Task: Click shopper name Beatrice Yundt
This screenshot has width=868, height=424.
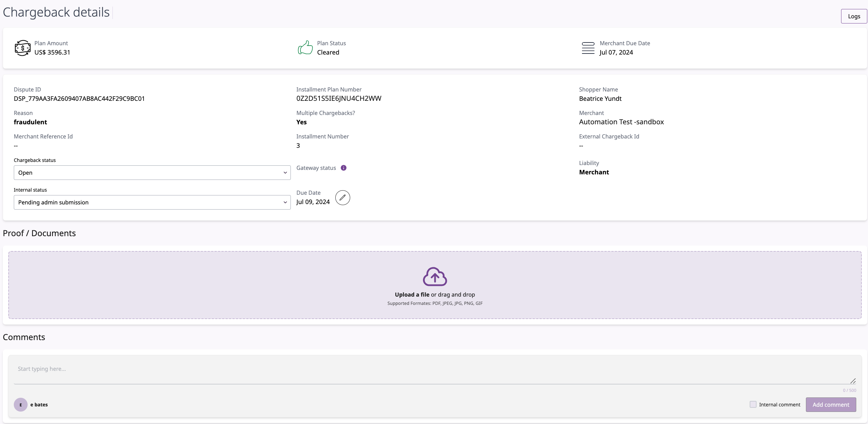Action: [x=600, y=99]
